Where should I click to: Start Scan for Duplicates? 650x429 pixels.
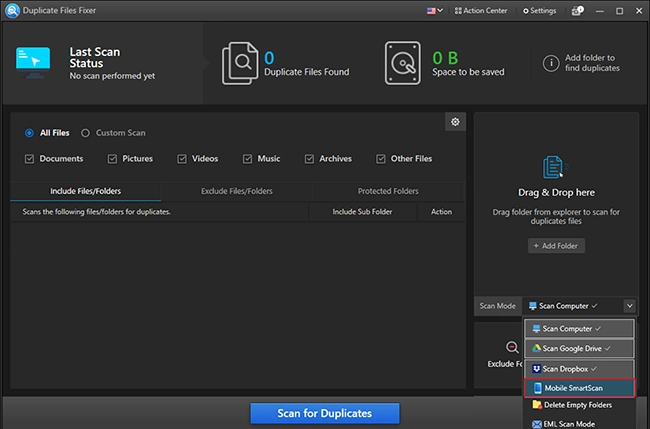coord(325,413)
